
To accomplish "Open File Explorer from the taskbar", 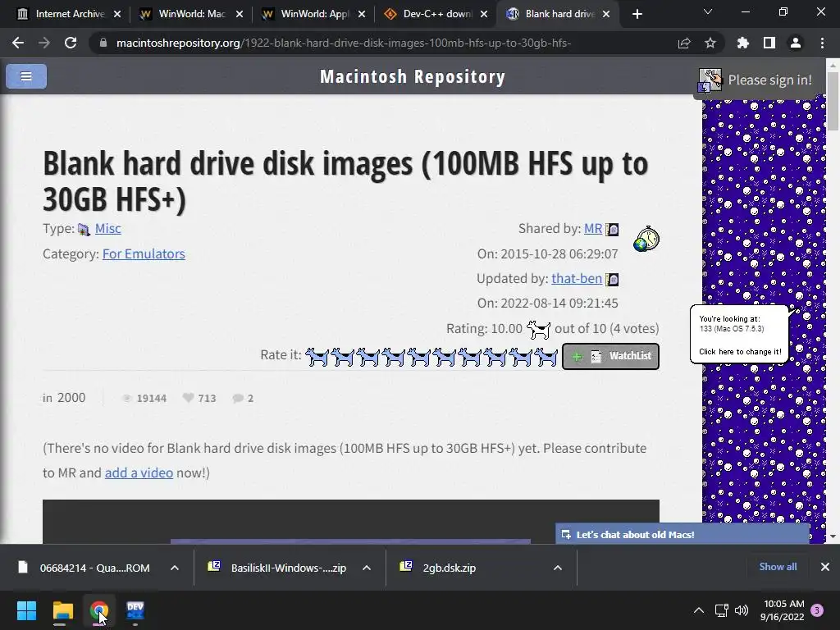I will (x=62, y=610).
